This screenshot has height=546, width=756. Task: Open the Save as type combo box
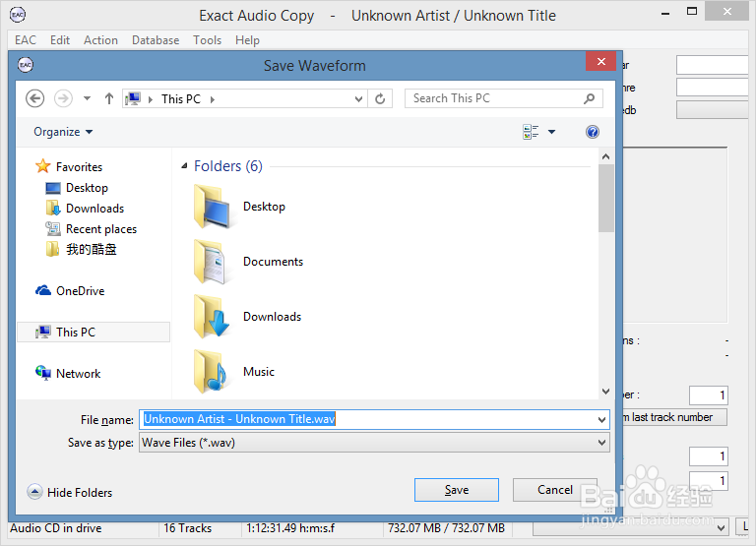point(374,443)
